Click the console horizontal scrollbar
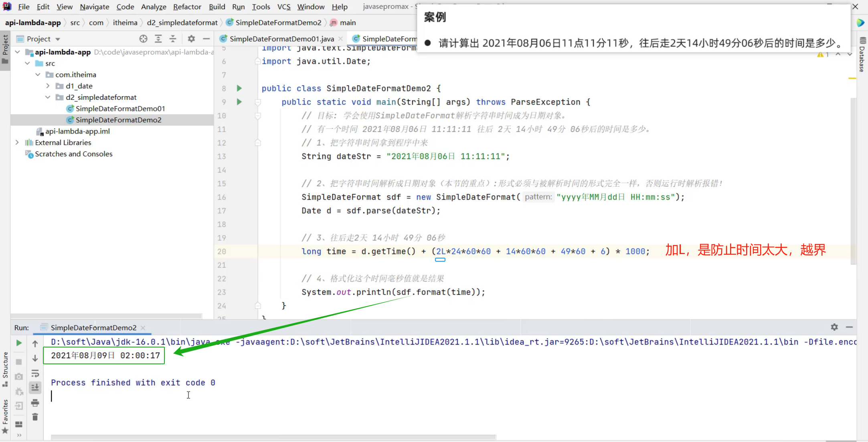Screen dimensions: 868x442 point(273,437)
